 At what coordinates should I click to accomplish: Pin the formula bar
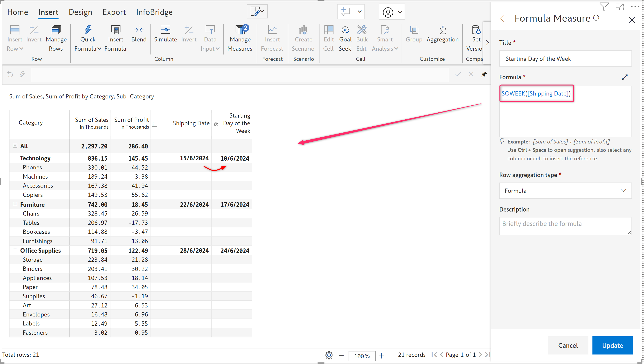pyautogui.click(x=484, y=74)
